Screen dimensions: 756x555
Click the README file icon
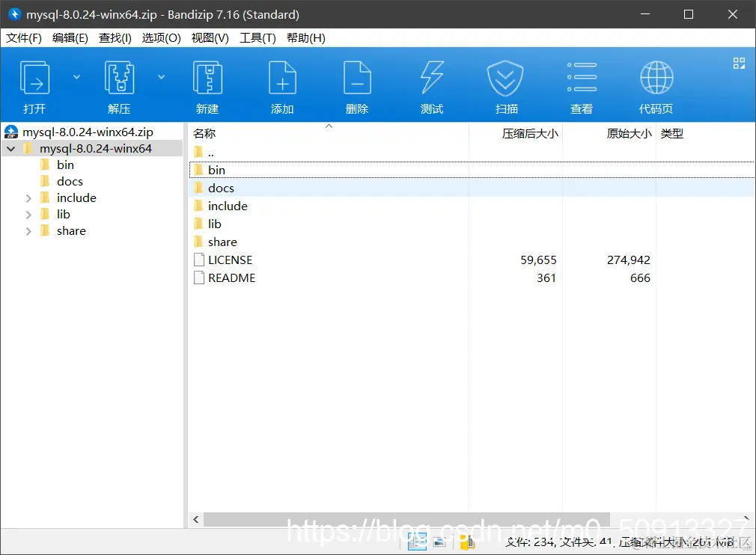point(198,277)
